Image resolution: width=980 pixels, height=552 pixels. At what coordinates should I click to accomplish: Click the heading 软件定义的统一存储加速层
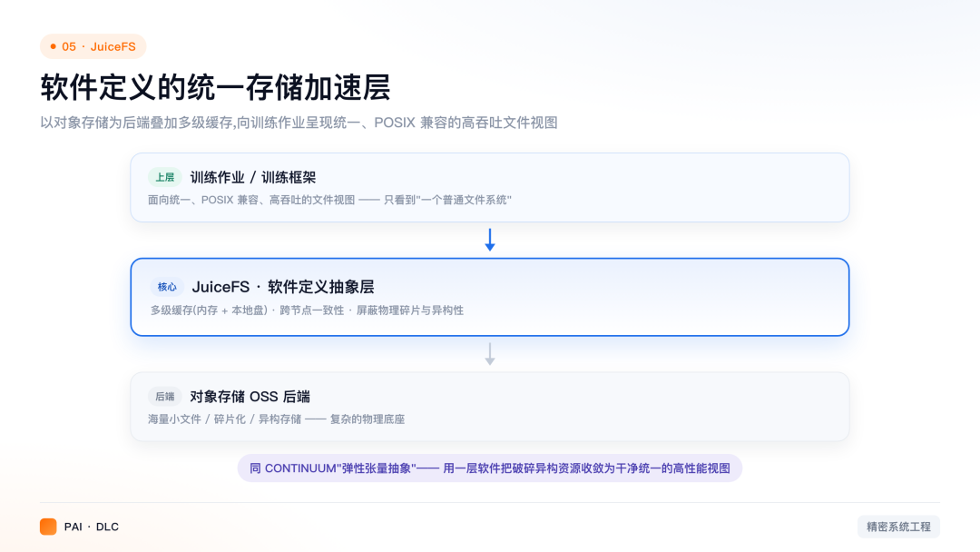216,87
